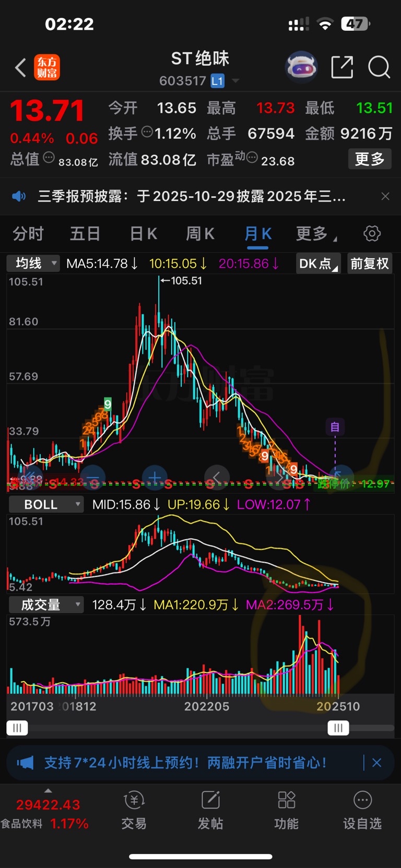Switch to 周K chart tab
The image size is (401, 868).
point(200,233)
